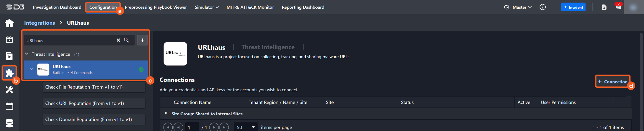Clear the URLhaus search with X icon
The height and width of the screenshot is (131, 644).
coord(119,40)
